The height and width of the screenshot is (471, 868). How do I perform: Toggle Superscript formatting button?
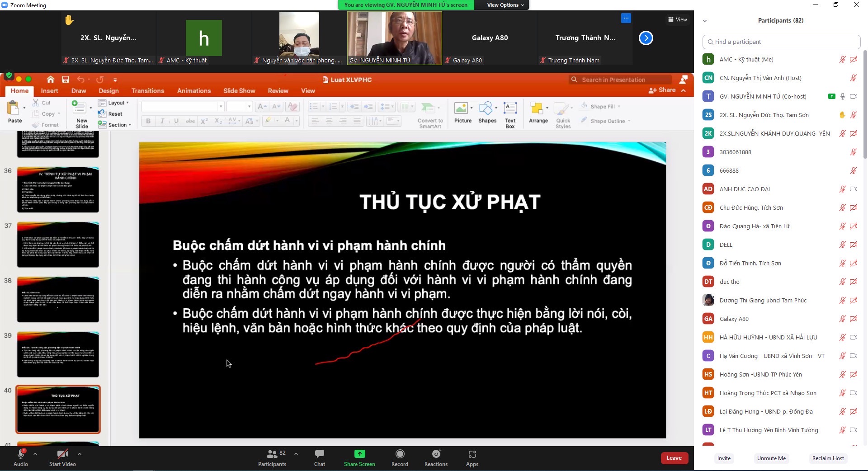click(204, 121)
